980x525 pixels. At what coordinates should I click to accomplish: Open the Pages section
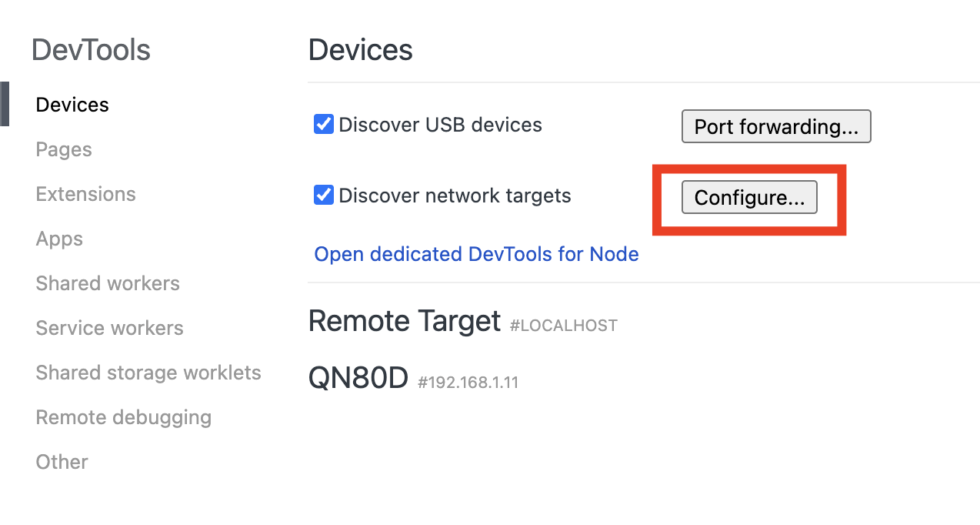click(x=63, y=149)
